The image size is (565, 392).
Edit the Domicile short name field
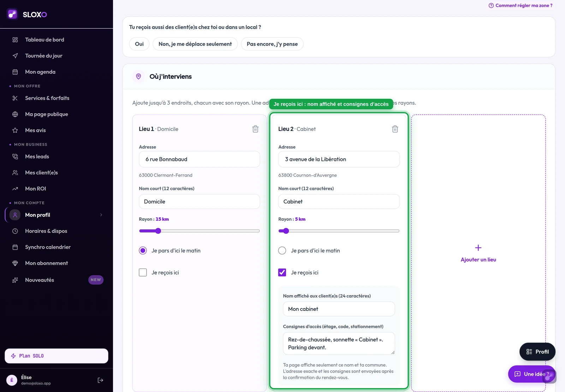point(200,201)
